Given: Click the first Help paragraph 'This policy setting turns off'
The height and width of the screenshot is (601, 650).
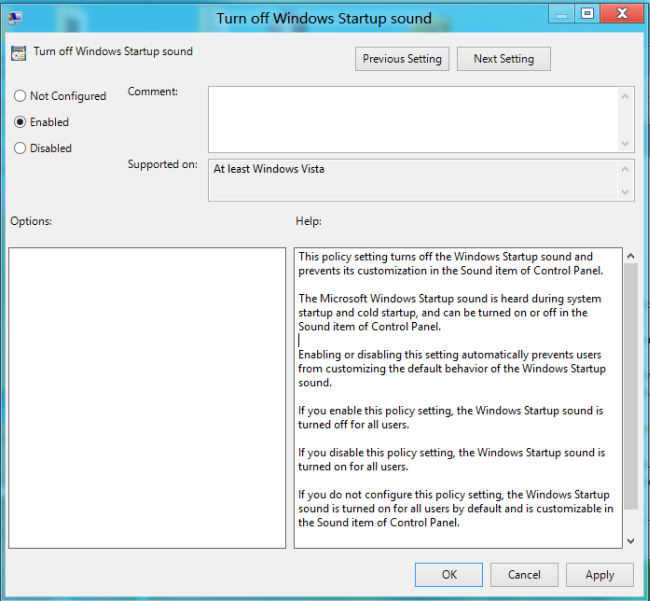Looking at the screenshot, I should click(451, 264).
